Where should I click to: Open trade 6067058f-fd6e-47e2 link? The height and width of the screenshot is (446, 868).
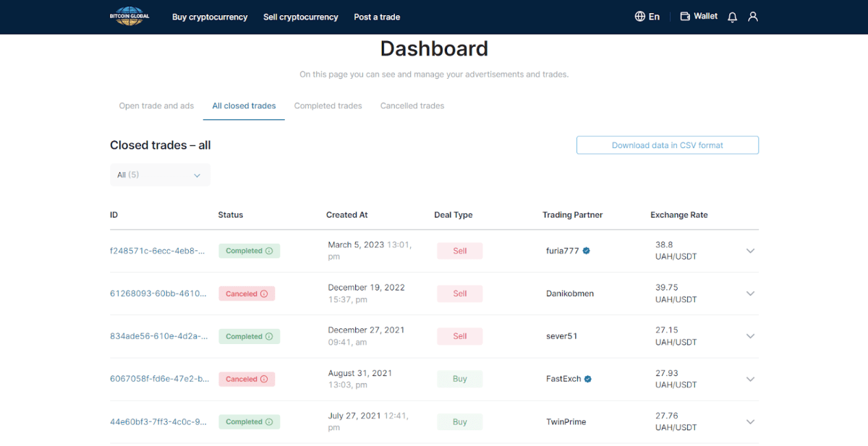click(159, 379)
